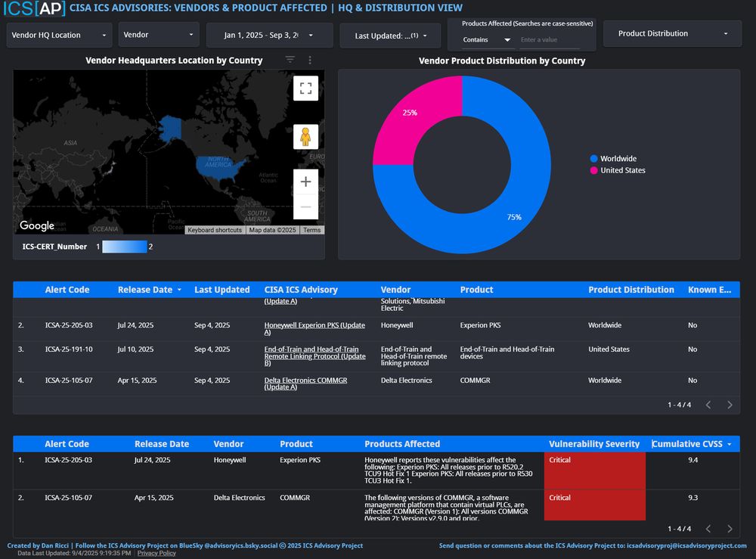756x559 pixels.
Task: Sort by CISA ICS Advisory header
Action: [301, 290]
